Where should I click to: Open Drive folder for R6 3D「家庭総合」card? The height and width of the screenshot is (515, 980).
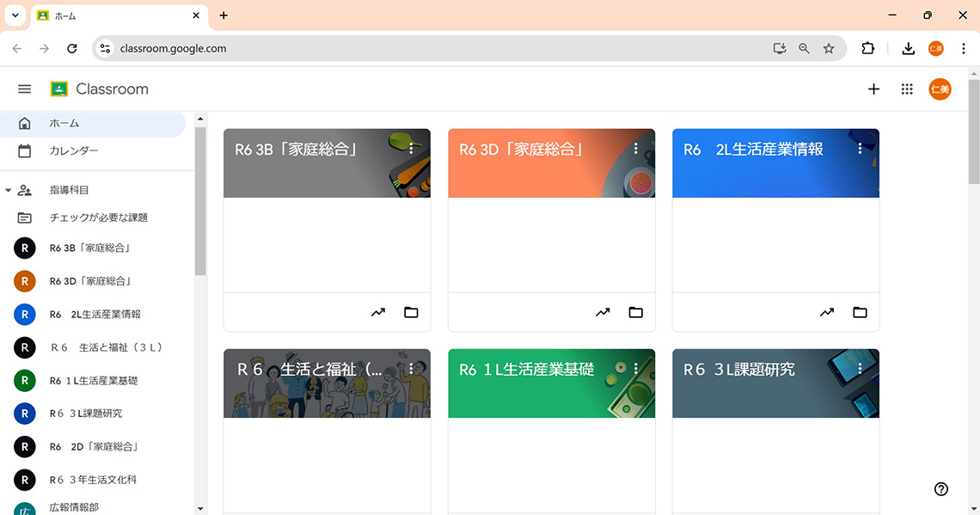[x=635, y=312]
